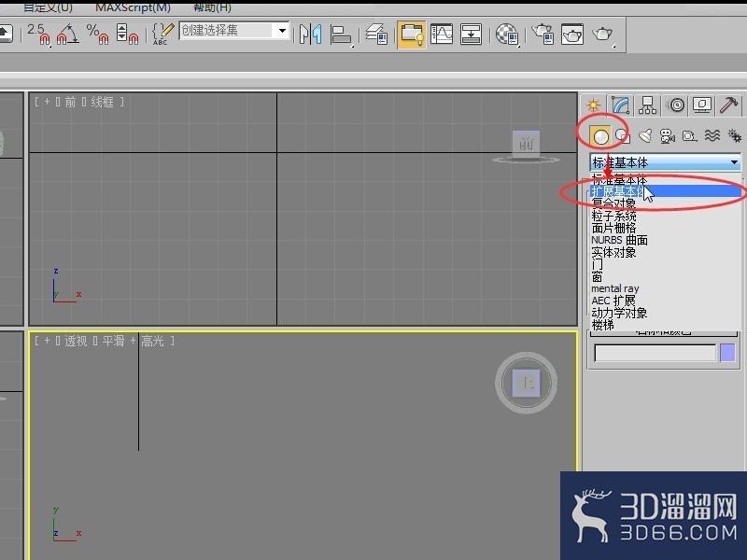Open the 创建选择集 dropdown
This screenshot has width=747, height=560.
coord(283,31)
